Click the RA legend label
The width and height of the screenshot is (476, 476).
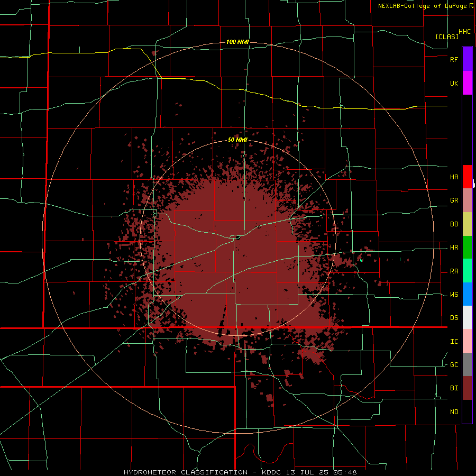click(x=454, y=271)
